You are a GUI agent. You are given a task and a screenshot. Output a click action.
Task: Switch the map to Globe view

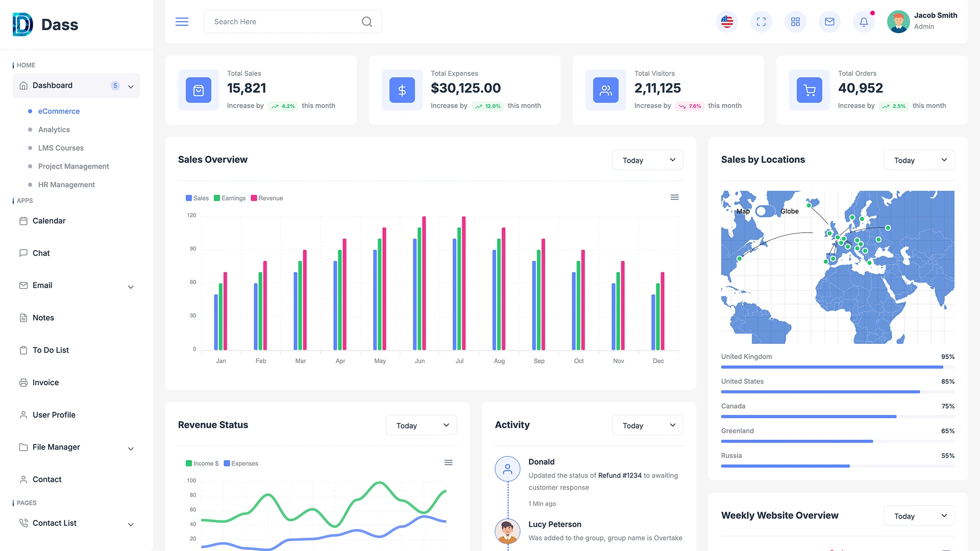click(x=789, y=211)
